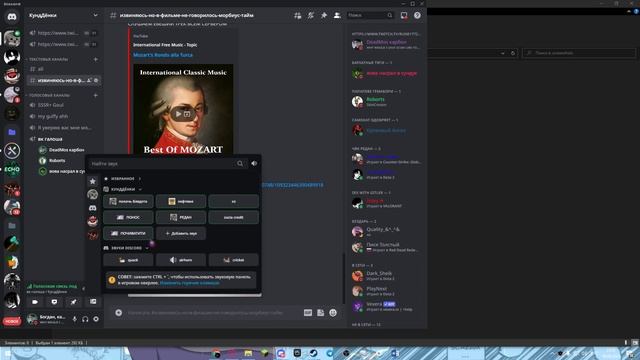
Task: Open the crossed-tools server icon
Action: pyautogui.click(x=12, y=151)
